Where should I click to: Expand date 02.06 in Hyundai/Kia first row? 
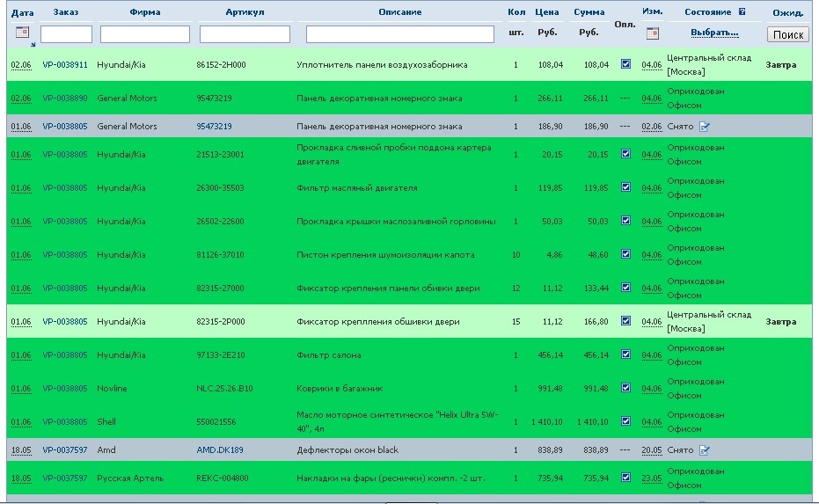click(20, 65)
